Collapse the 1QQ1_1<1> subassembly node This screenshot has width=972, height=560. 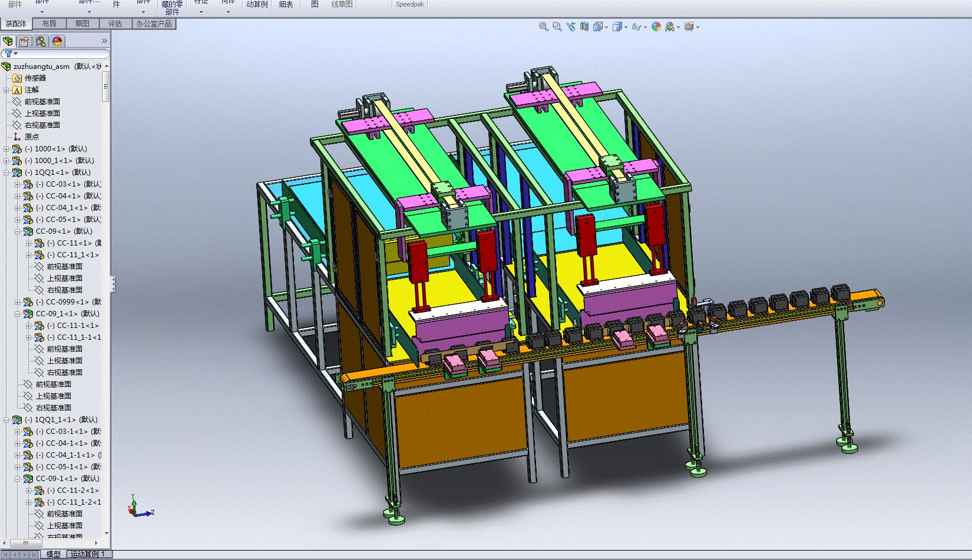(x=6, y=420)
